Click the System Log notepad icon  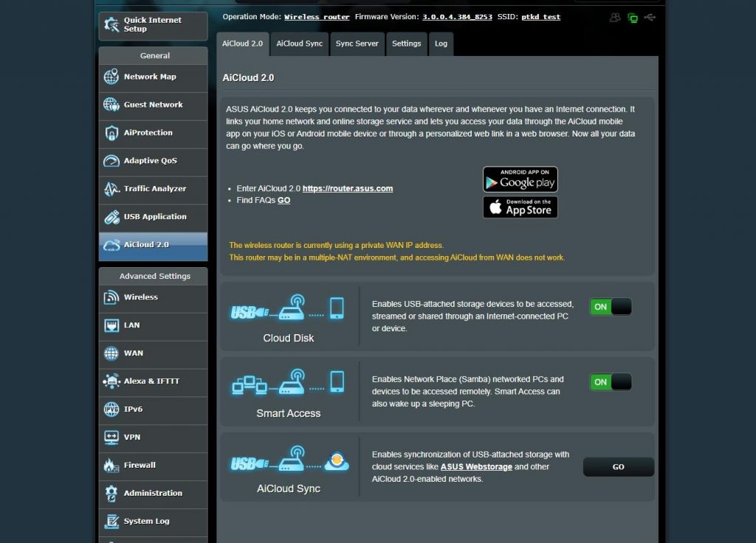click(x=111, y=521)
